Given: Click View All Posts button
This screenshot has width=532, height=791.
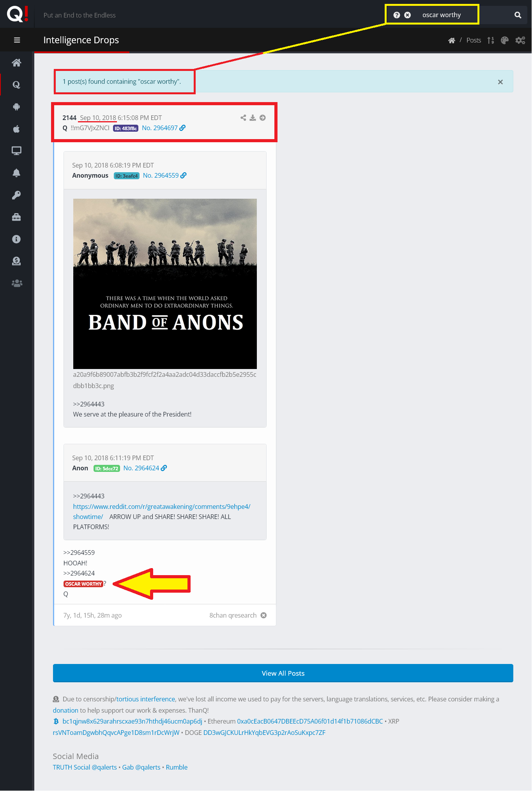Looking at the screenshot, I should (x=283, y=673).
